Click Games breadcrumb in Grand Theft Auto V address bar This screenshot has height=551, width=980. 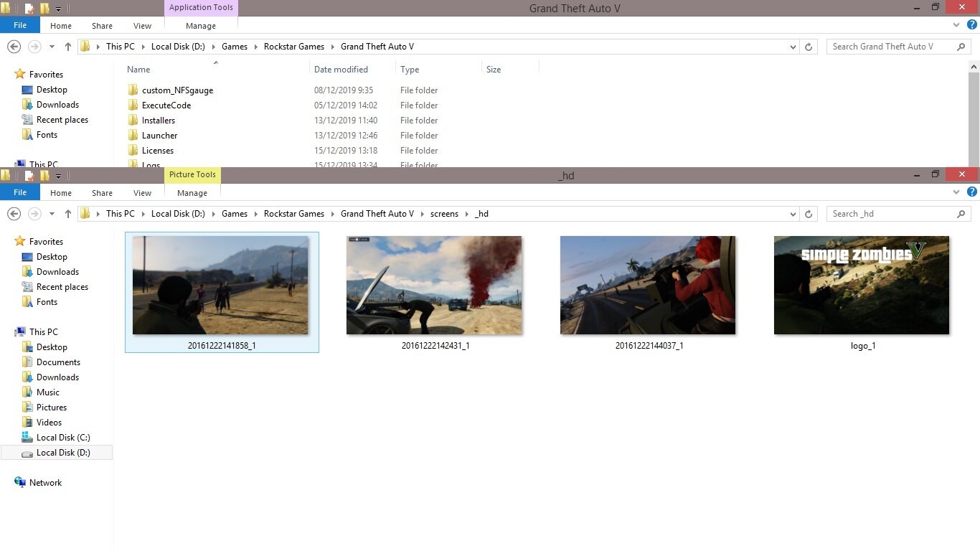coord(235,47)
